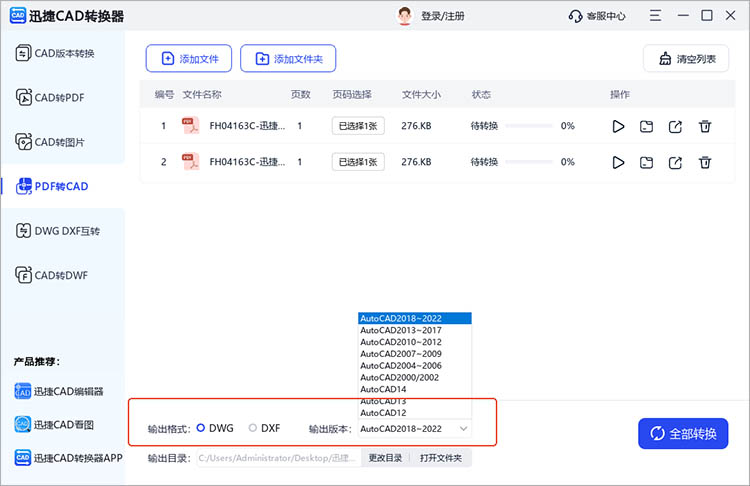The width and height of the screenshot is (750, 486).
Task: Click share/export icon in row 2
Action: click(675, 163)
